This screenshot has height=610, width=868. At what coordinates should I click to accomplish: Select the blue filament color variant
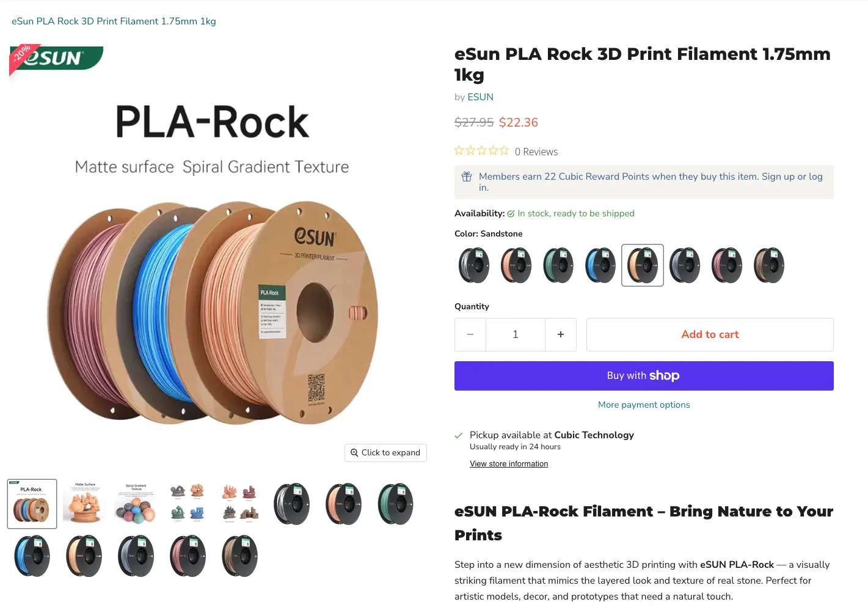click(600, 265)
